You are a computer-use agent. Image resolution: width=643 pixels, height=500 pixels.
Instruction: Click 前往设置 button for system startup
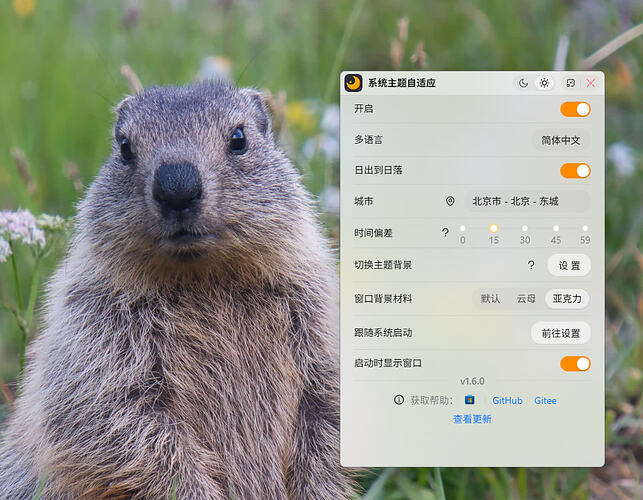[561, 333]
